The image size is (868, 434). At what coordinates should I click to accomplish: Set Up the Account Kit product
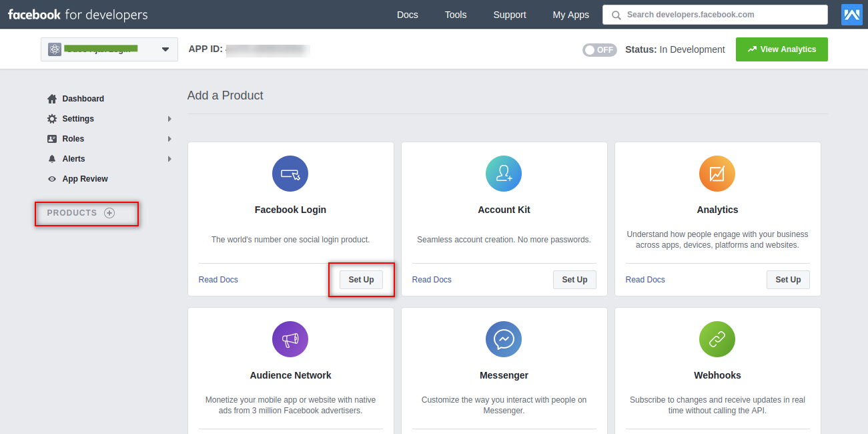coord(574,280)
